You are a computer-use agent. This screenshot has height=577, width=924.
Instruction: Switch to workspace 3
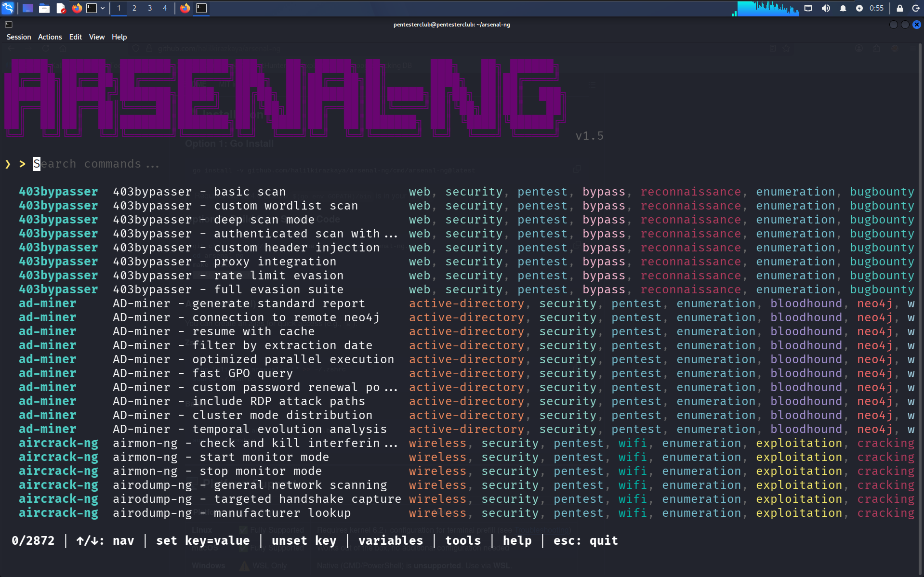[150, 8]
